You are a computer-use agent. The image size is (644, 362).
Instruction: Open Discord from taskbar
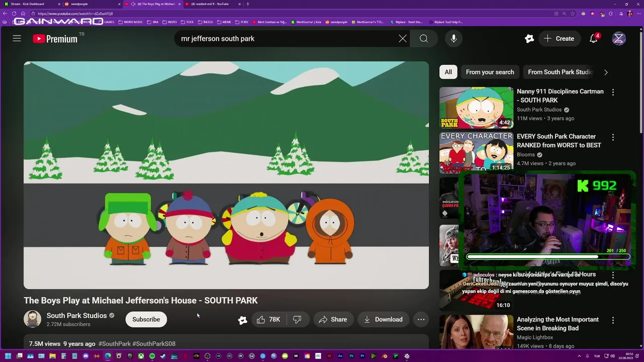click(x=86, y=356)
